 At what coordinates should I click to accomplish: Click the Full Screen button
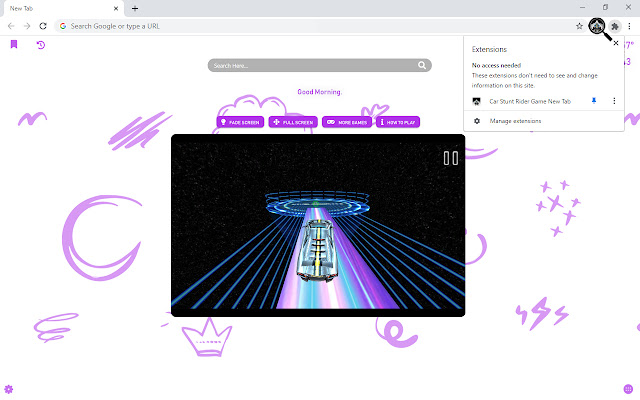click(x=293, y=122)
